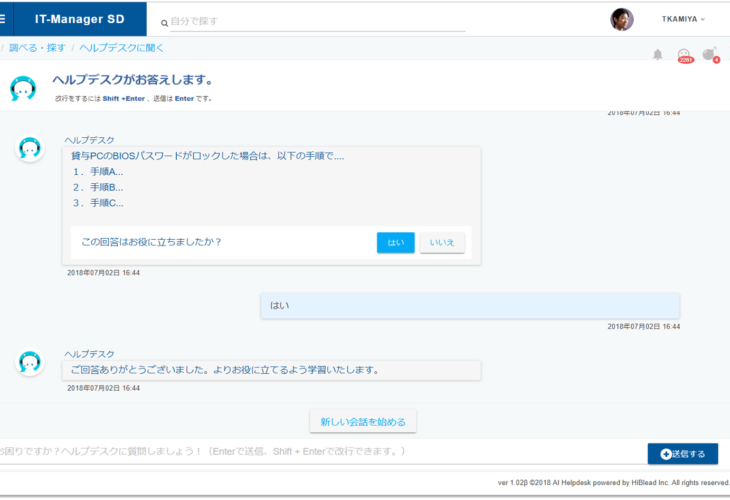Open the 調べる・探す breadcrumb link
Viewport: 730px width, 500px height.
click(37, 48)
